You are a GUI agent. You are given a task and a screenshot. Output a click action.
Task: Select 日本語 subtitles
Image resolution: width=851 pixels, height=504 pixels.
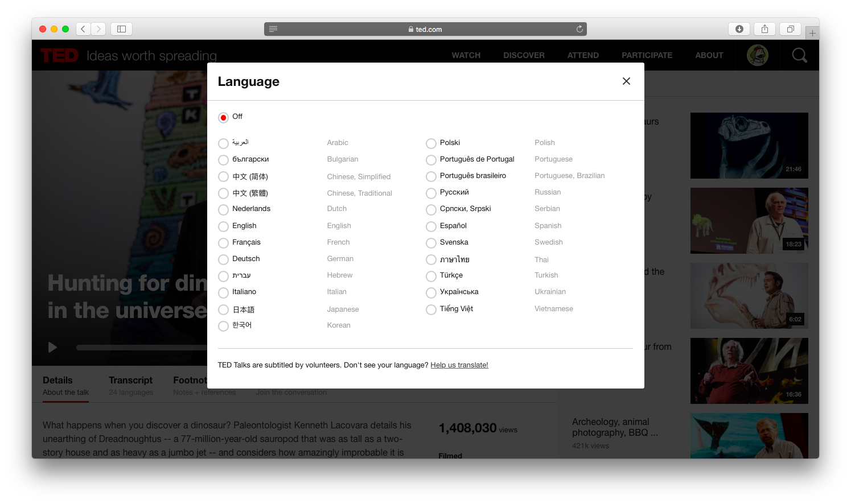tap(224, 310)
